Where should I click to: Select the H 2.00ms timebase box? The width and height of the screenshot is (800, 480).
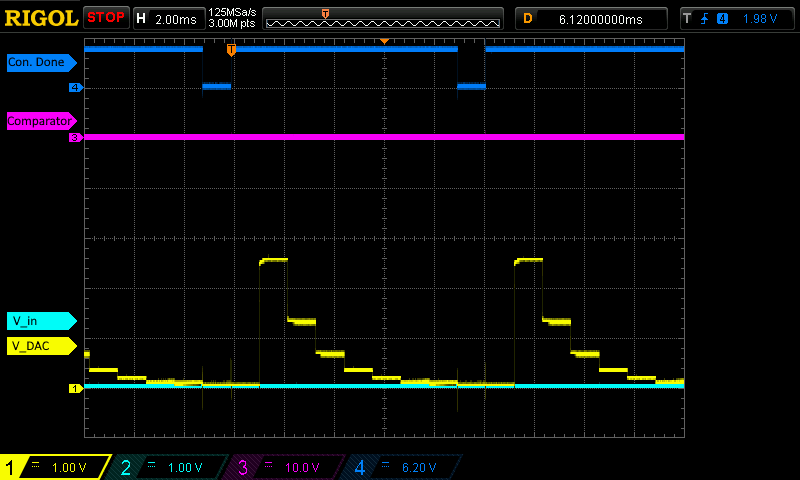point(169,19)
